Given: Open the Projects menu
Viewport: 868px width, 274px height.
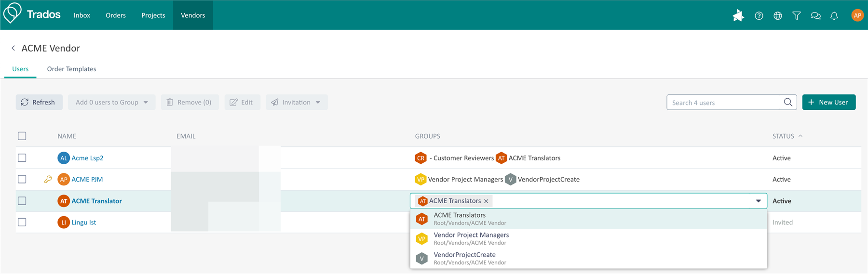Looking at the screenshot, I should point(153,15).
